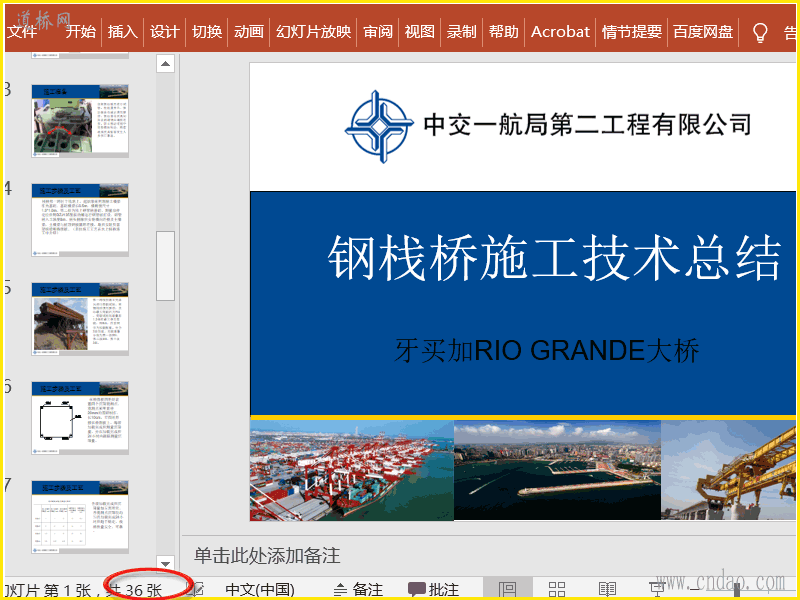Select the yellow crane photo on slide

coord(729,470)
